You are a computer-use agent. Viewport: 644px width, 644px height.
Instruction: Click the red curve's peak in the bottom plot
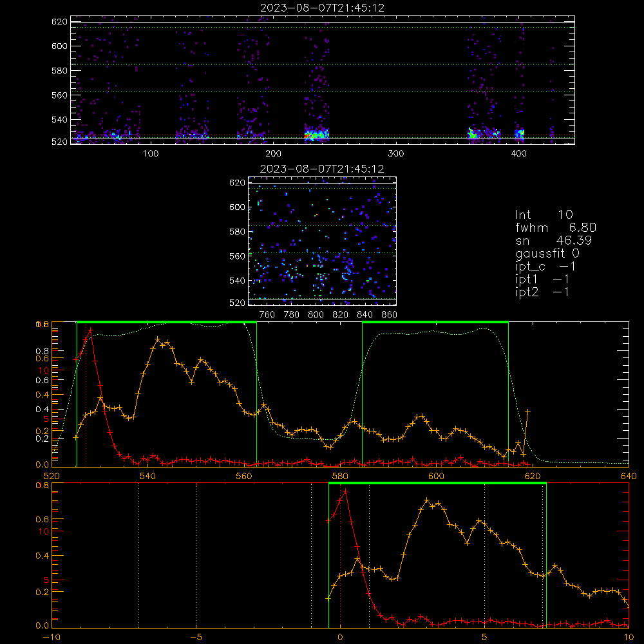(x=345, y=491)
